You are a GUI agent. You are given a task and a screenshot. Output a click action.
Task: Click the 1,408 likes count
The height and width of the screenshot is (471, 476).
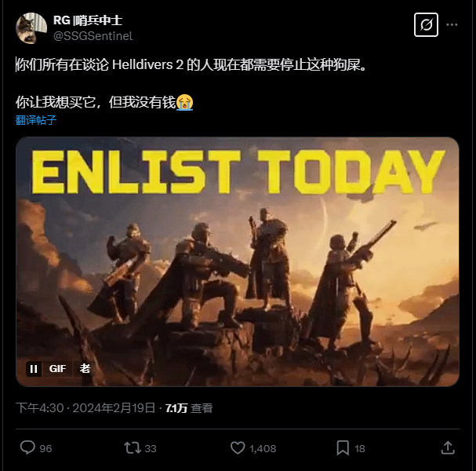(x=263, y=448)
